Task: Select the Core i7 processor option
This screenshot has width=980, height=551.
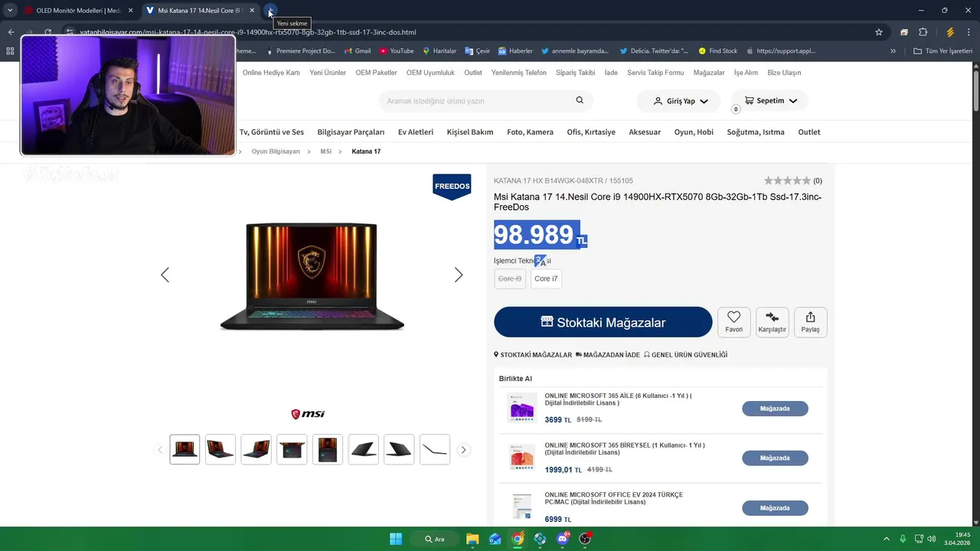Action: (x=546, y=279)
